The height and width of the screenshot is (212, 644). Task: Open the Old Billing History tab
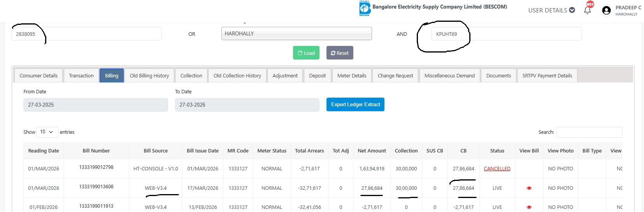point(149,76)
